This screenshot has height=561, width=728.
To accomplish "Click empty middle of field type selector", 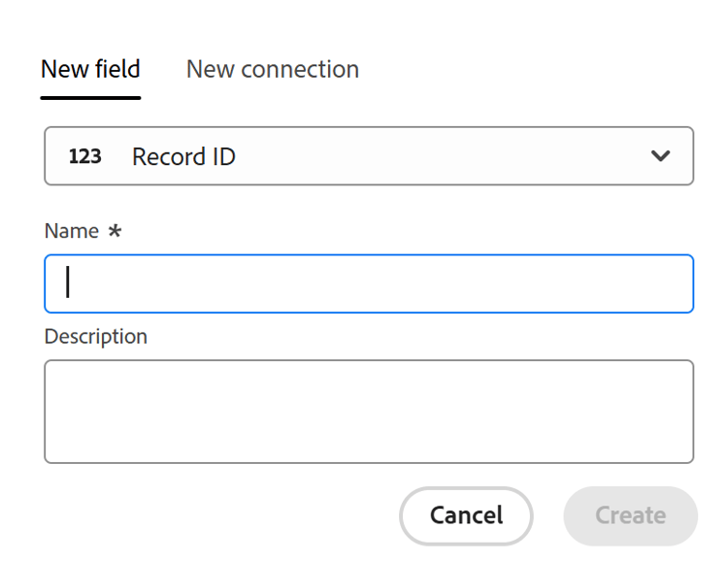I will pyautogui.click(x=437, y=156).
